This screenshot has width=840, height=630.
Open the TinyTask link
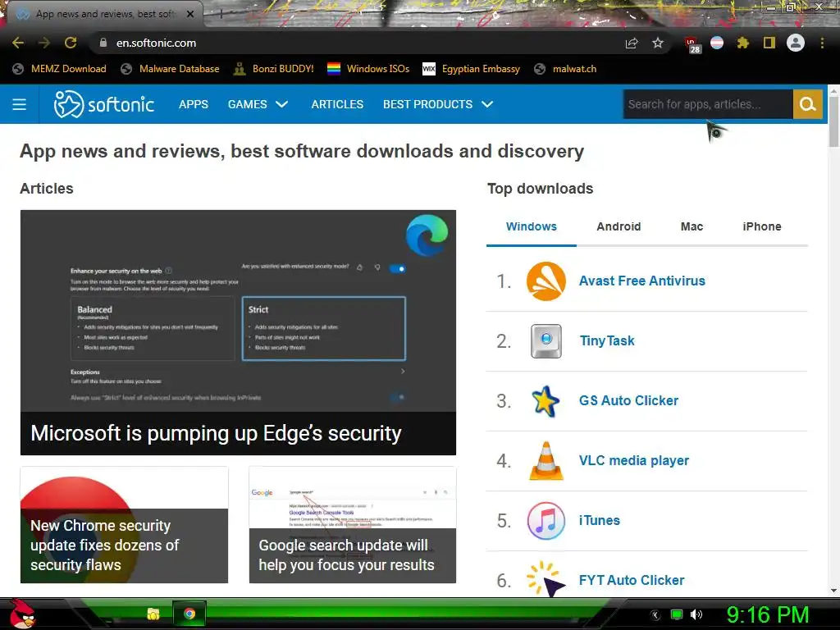tap(607, 340)
